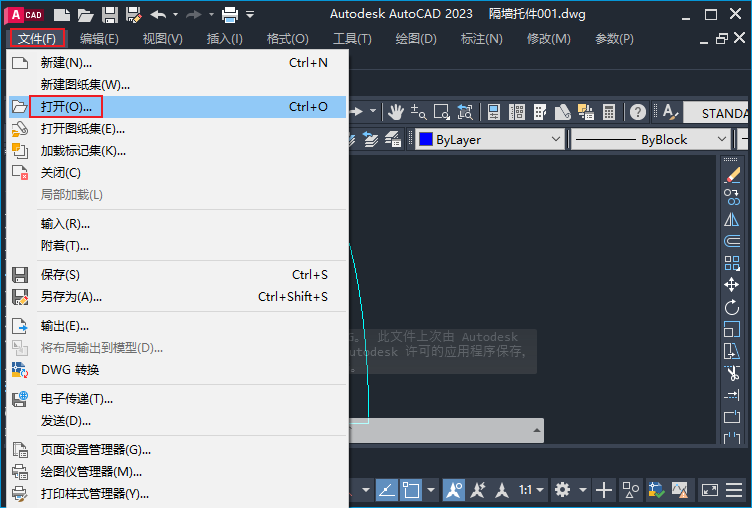Select the Erase tool in Modify toolbar
This screenshot has width=752, height=508.
732,175
